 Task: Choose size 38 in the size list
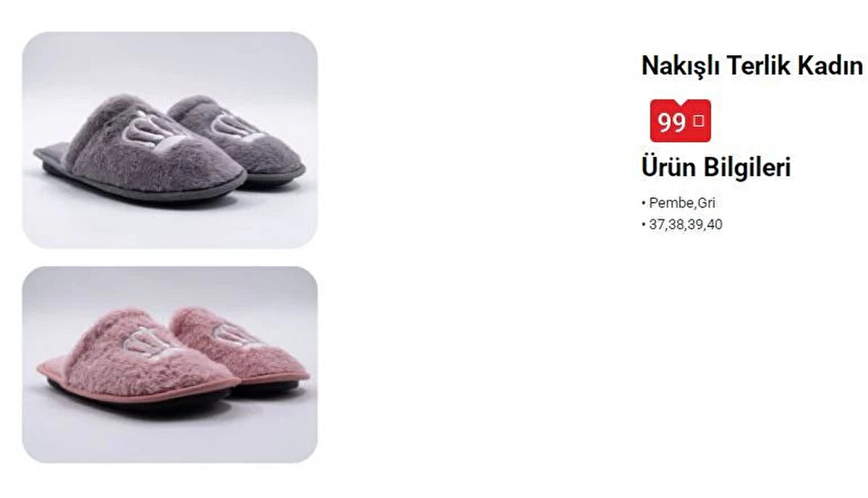pyautogui.click(x=676, y=225)
